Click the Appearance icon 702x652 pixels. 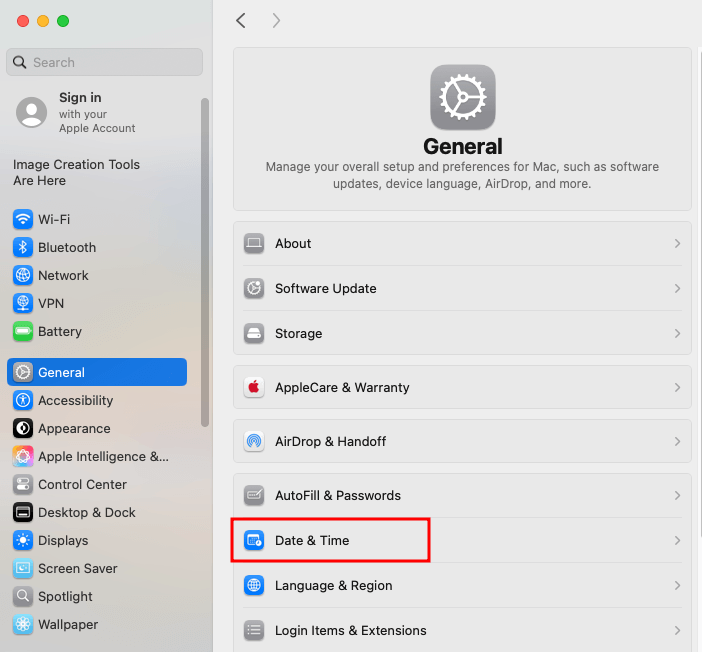click(23, 429)
